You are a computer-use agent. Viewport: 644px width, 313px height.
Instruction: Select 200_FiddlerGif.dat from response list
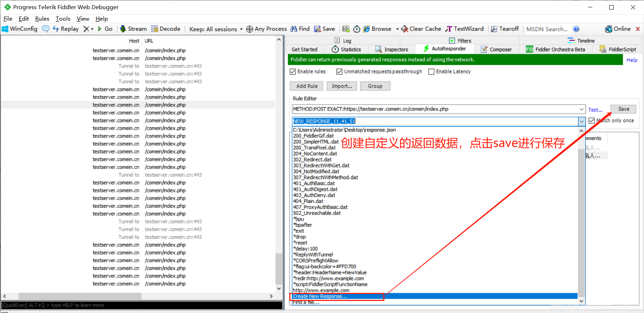pos(435,136)
